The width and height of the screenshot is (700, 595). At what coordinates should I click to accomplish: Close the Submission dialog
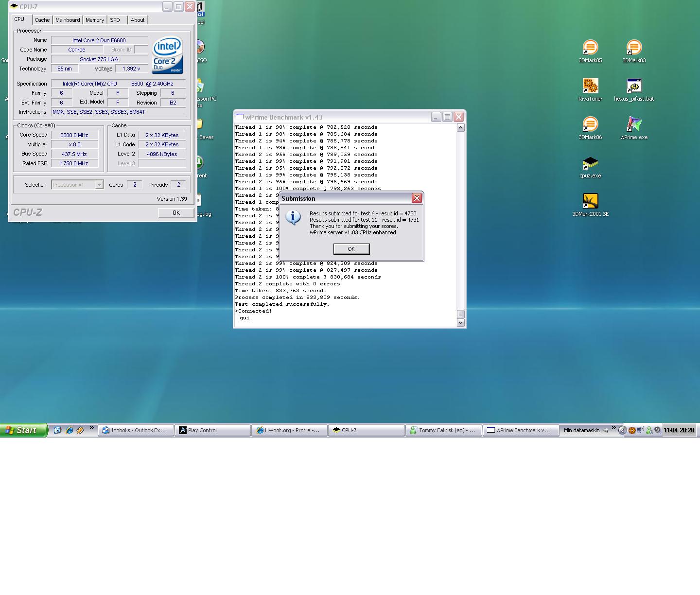coord(417,198)
